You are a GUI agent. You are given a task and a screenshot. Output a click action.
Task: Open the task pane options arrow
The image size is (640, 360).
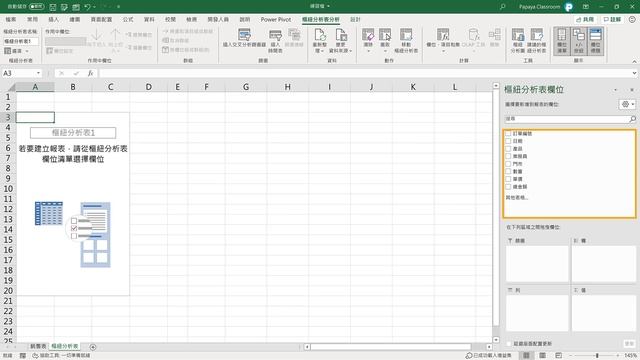(616, 90)
